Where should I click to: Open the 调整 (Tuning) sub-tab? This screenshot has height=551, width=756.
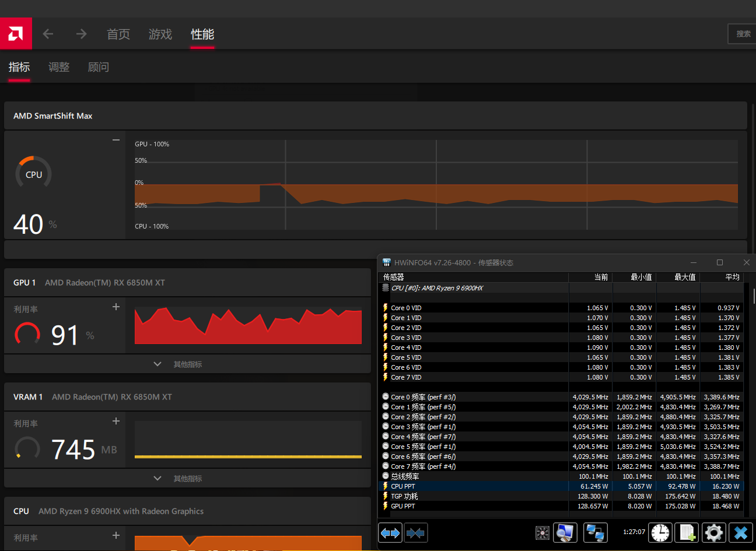tap(59, 67)
